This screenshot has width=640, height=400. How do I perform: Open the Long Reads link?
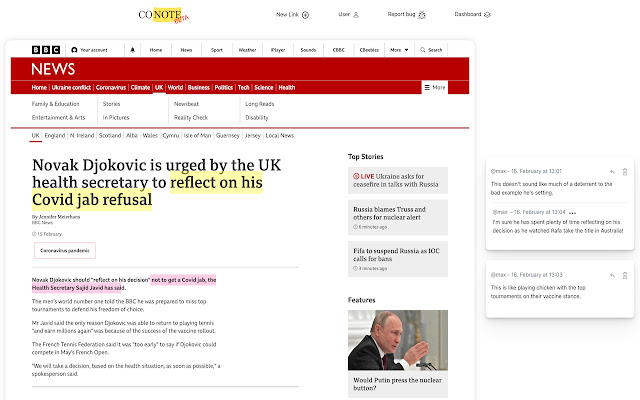pos(260,104)
